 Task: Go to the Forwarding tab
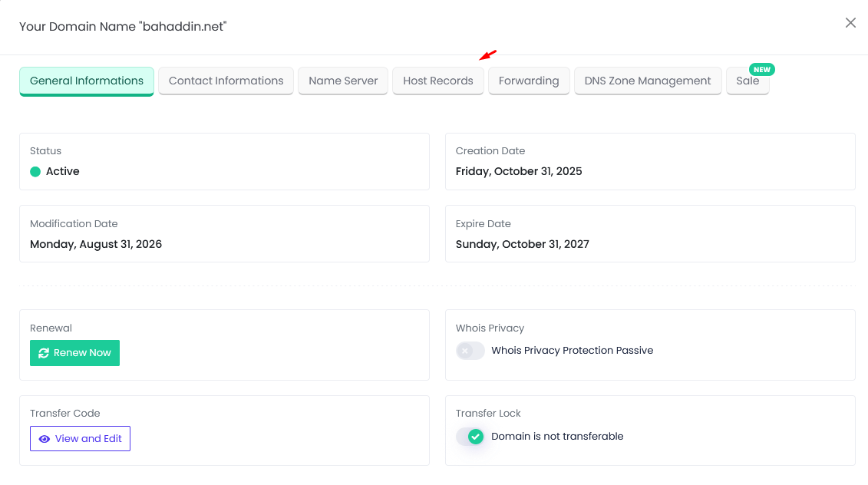click(529, 81)
